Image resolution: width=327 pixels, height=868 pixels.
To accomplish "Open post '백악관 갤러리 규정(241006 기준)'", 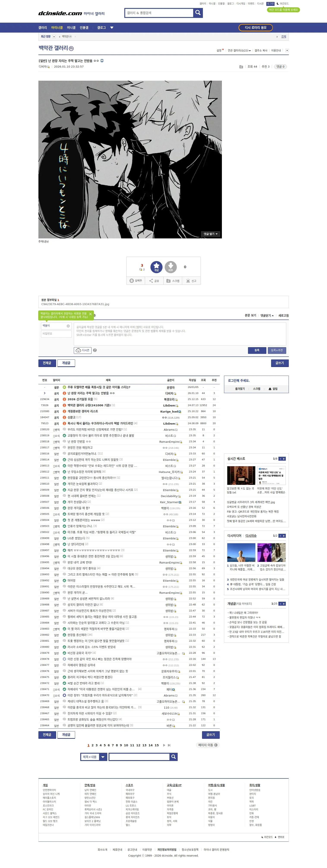I will [x=89, y=405].
